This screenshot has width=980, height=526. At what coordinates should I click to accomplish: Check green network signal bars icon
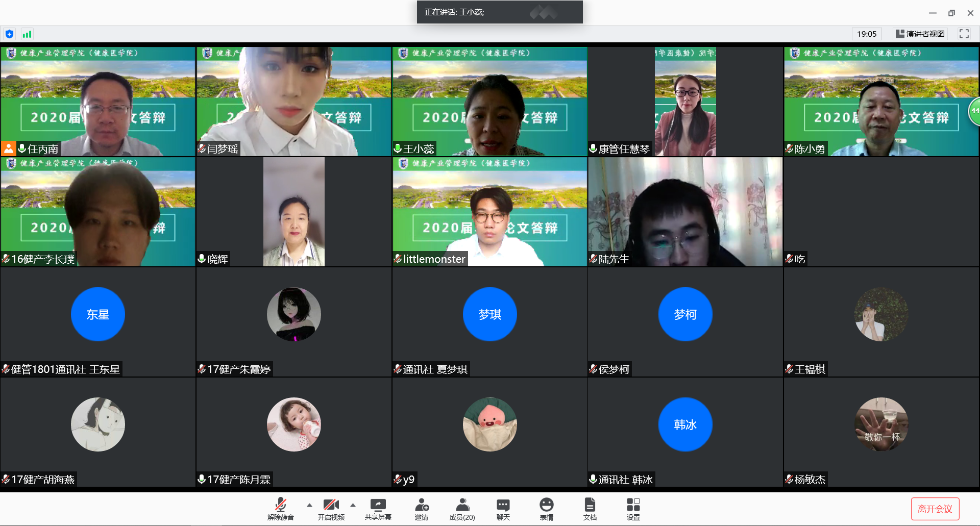pos(27,34)
